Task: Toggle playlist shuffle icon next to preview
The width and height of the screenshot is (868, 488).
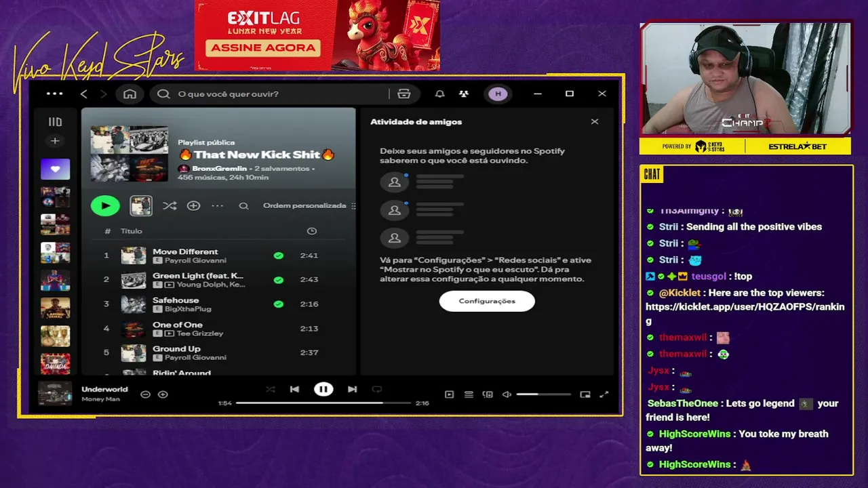Action: pyautogui.click(x=170, y=205)
